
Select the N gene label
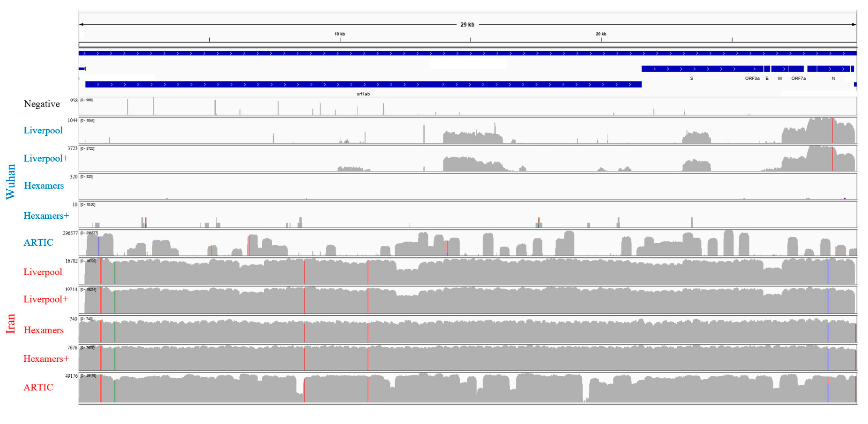[x=833, y=78]
